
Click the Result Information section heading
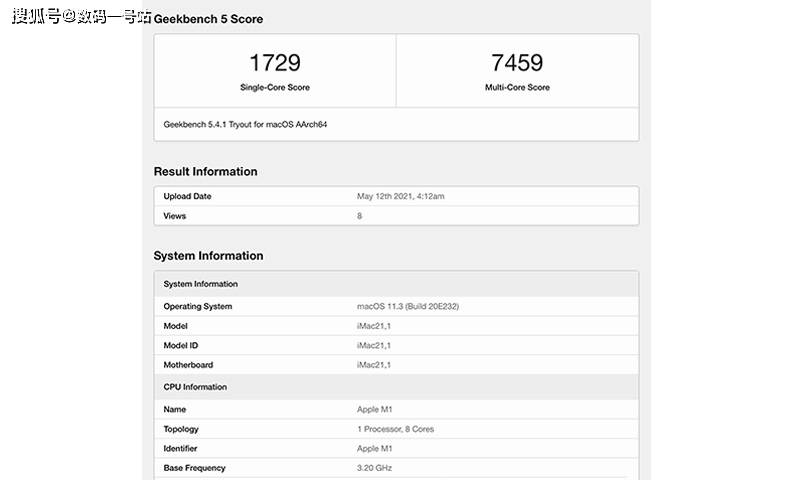coord(205,172)
